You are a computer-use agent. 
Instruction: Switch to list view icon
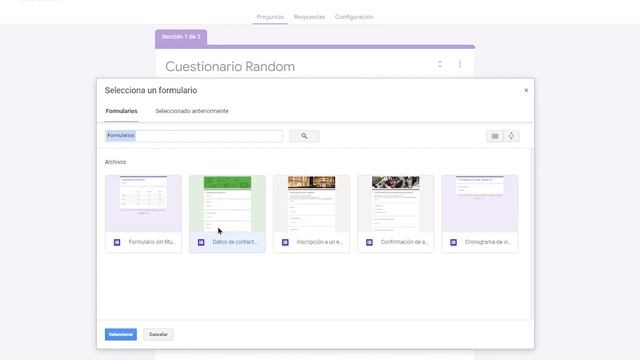pyautogui.click(x=495, y=136)
